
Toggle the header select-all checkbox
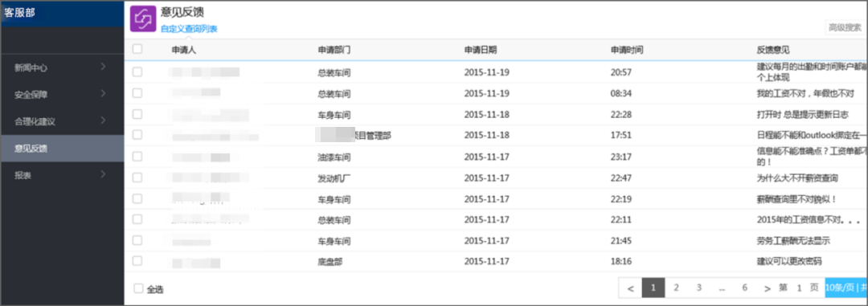[x=137, y=49]
